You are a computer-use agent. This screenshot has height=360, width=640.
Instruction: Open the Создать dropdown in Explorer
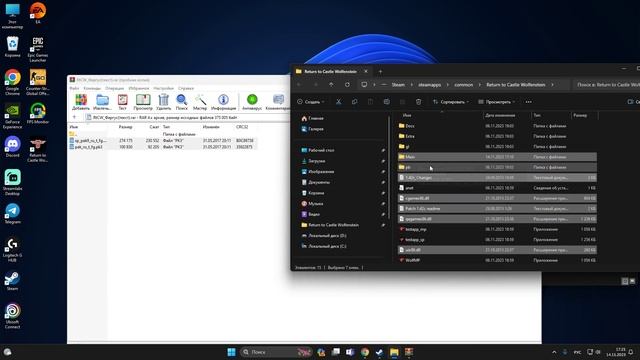[x=311, y=102]
